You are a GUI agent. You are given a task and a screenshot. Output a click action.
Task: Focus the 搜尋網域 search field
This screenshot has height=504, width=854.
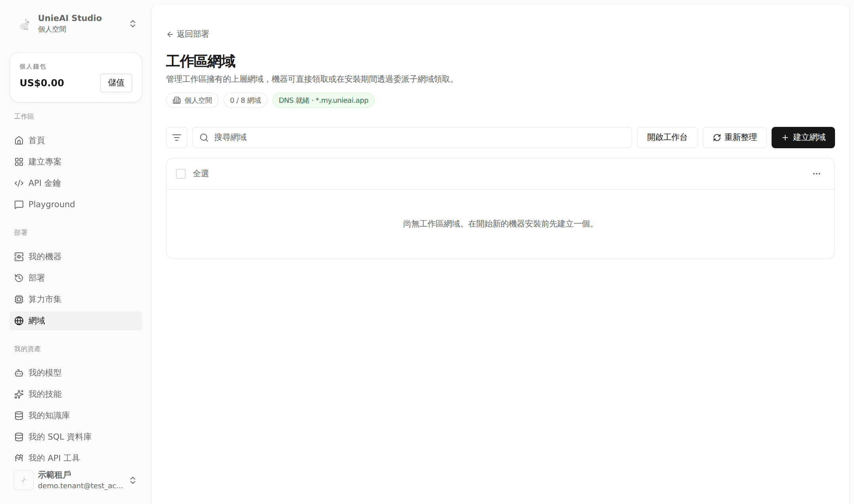(x=412, y=138)
